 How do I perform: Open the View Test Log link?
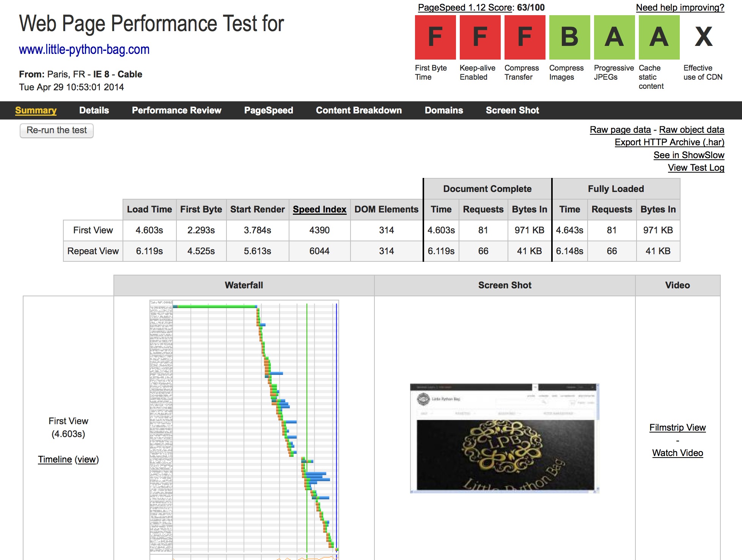[x=696, y=168]
